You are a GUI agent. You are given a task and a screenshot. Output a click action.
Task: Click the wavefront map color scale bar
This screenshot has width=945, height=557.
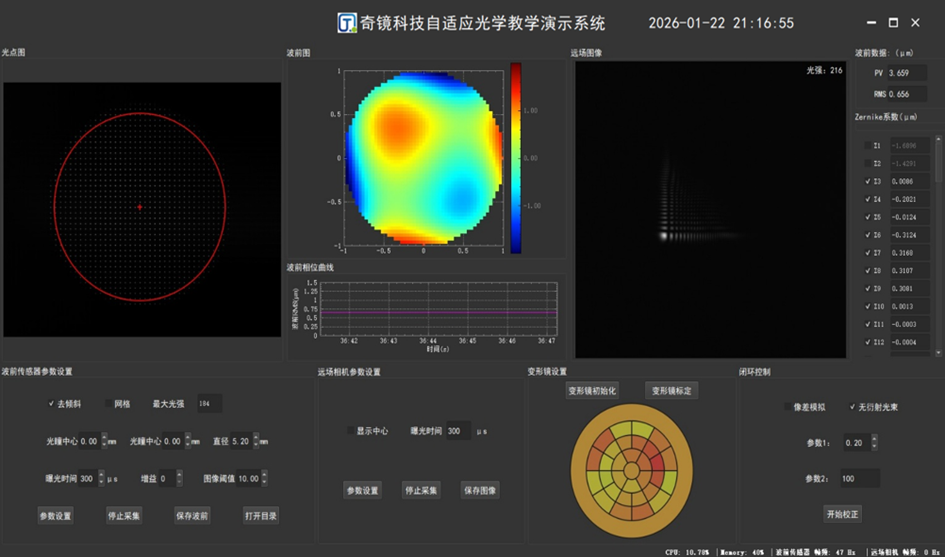(516, 157)
